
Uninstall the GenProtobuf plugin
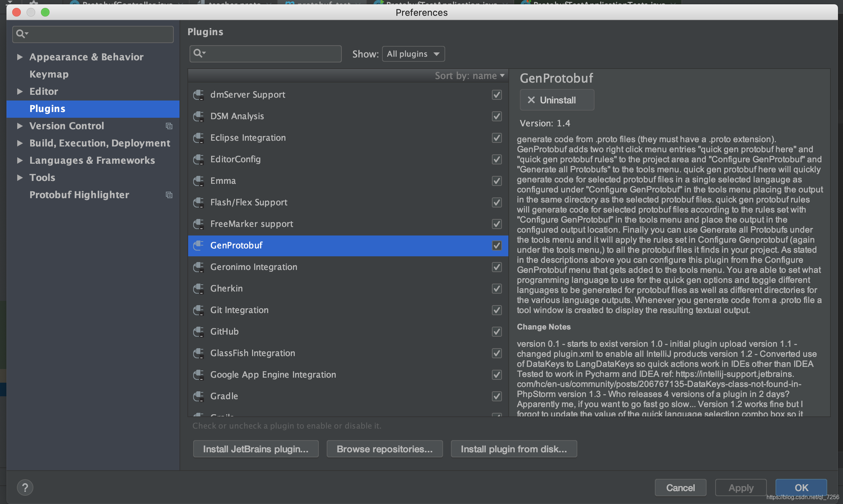click(557, 100)
